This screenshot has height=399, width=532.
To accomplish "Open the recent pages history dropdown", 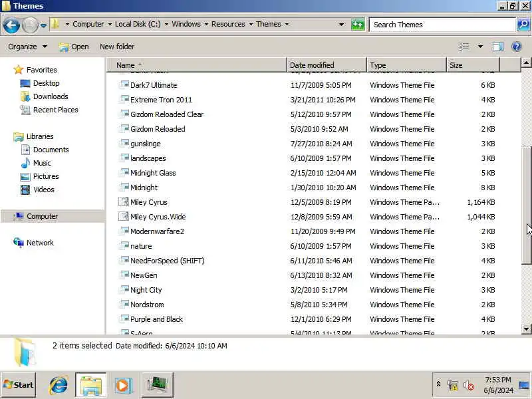I will pyautogui.click(x=43, y=25).
